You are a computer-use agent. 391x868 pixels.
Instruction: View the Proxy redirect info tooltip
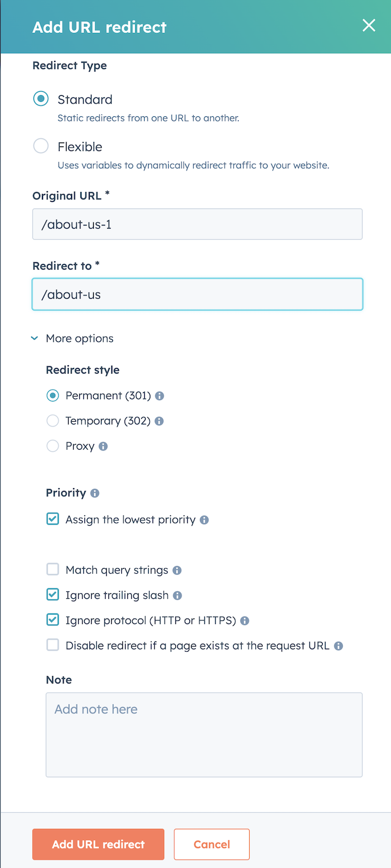tap(103, 446)
